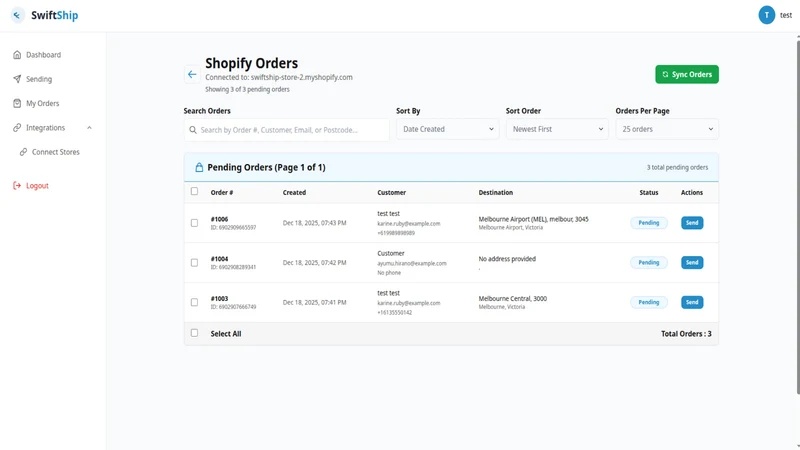The height and width of the screenshot is (450, 800).
Task: Click the Pending badge of order #1003
Action: (648, 303)
